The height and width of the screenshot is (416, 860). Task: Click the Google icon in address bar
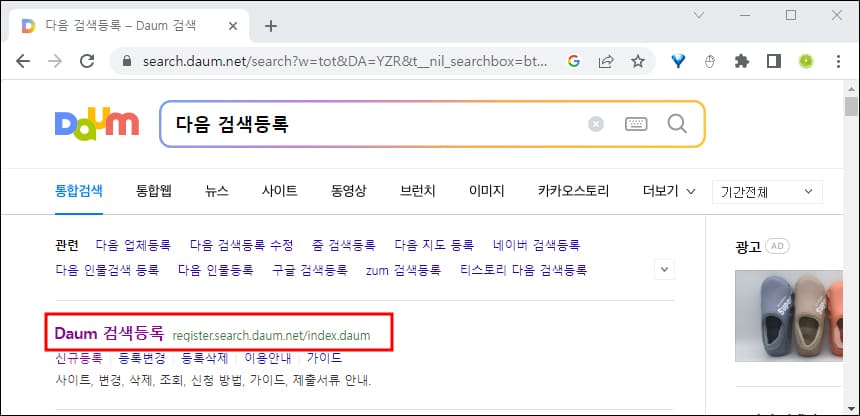point(574,61)
